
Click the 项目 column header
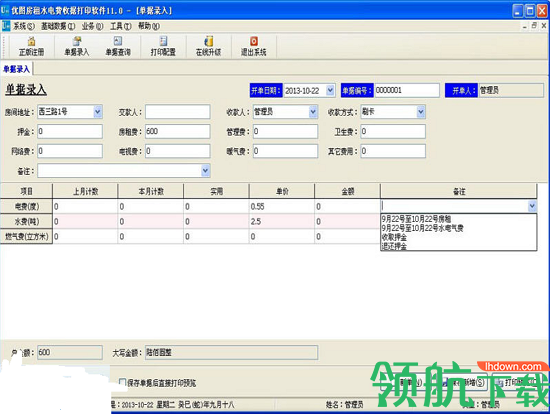point(26,191)
